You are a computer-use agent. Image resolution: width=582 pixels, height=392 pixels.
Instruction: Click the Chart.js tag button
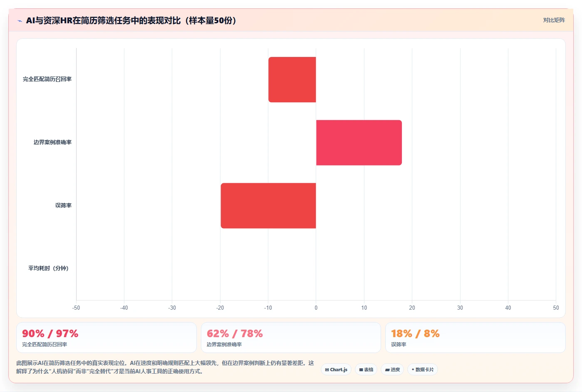point(336,370)
